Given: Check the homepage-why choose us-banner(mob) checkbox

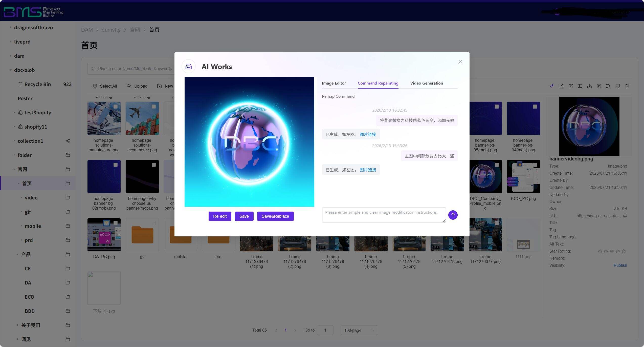Looking at the screenshot, I should point(153,165).
